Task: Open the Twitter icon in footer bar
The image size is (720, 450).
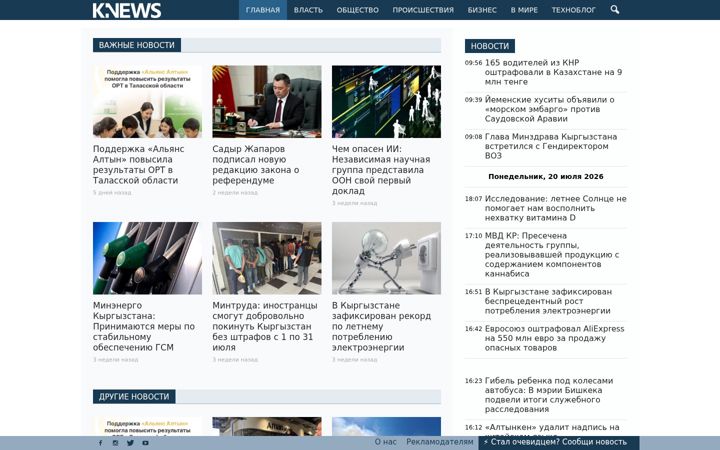Action: (130, 443)
